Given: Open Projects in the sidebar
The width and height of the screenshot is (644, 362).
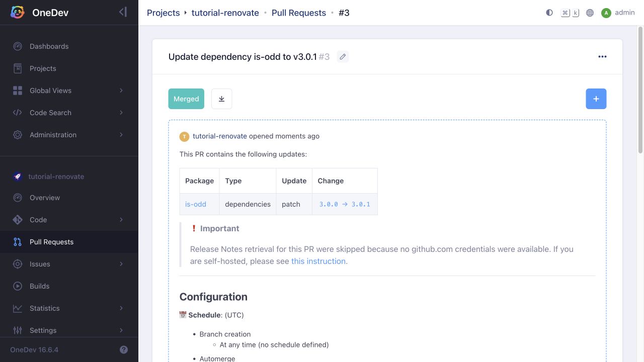Looking at the screenshot, I should 69,68.
